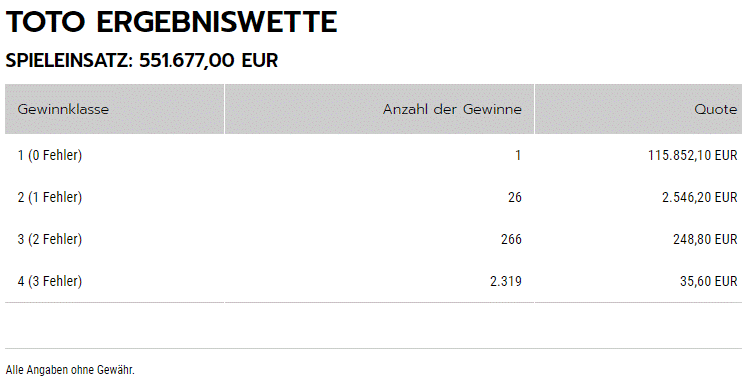
Task: Click the row label 4 (3 Fehler)
Action: [x=50, y=281]
